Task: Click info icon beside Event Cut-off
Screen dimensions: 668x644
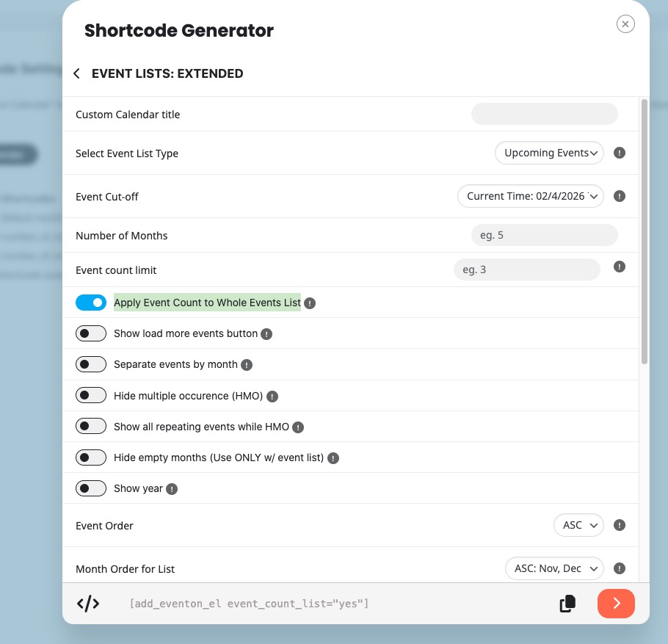Action: (x=620, y=196)
